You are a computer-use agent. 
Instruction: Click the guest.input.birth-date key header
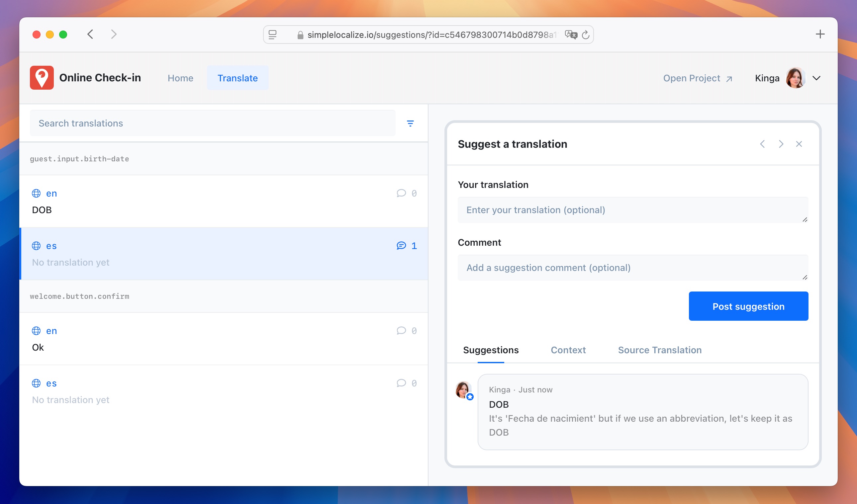[224, 159]
